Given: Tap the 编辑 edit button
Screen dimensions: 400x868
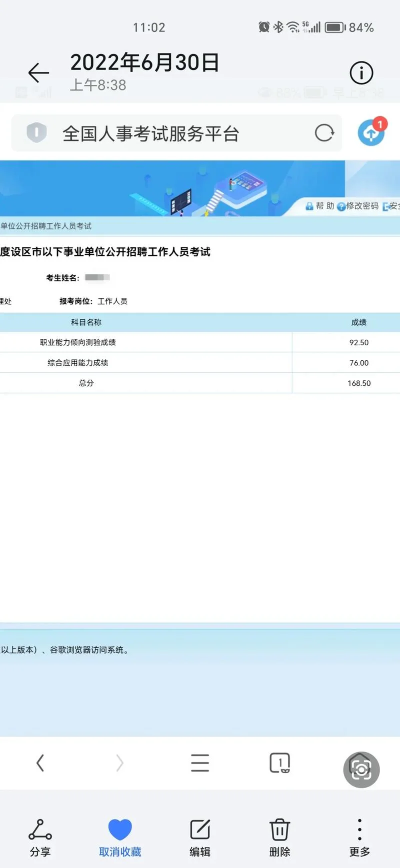Looking at the screenshot, I should click(200, 838).
